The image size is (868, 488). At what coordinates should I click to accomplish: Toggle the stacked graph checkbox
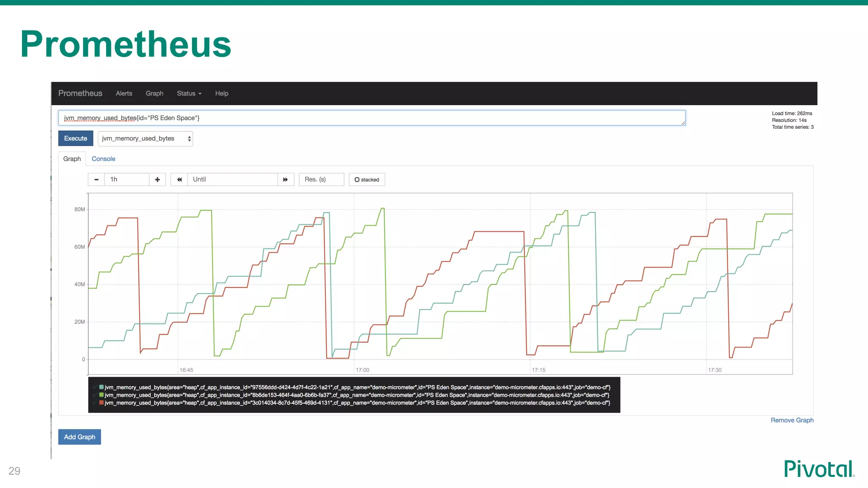tap(357, 180)
